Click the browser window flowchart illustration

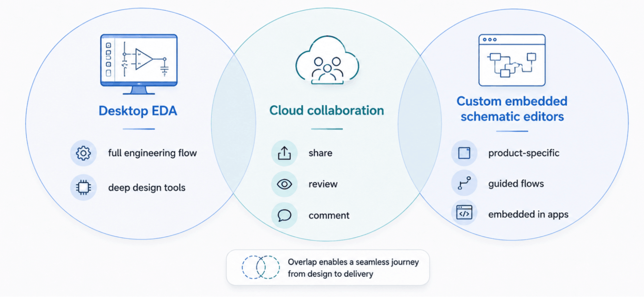pyautogui.click(x=512, y=60)
